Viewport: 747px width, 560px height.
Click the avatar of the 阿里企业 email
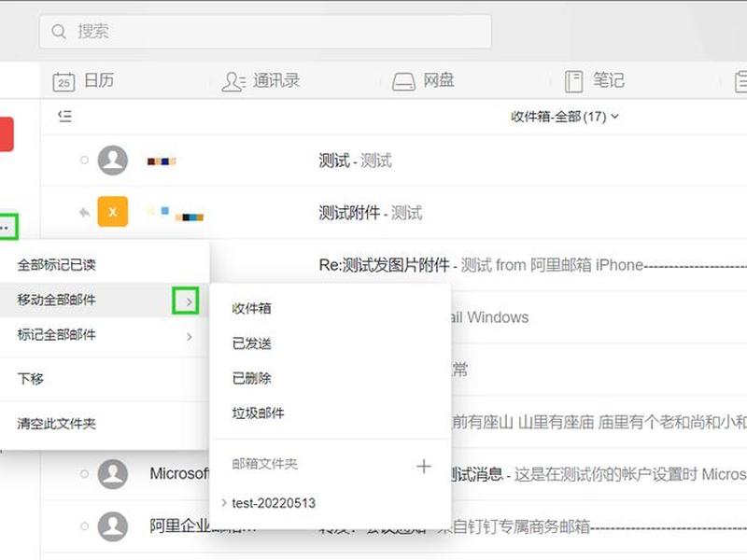click(113, 526)
